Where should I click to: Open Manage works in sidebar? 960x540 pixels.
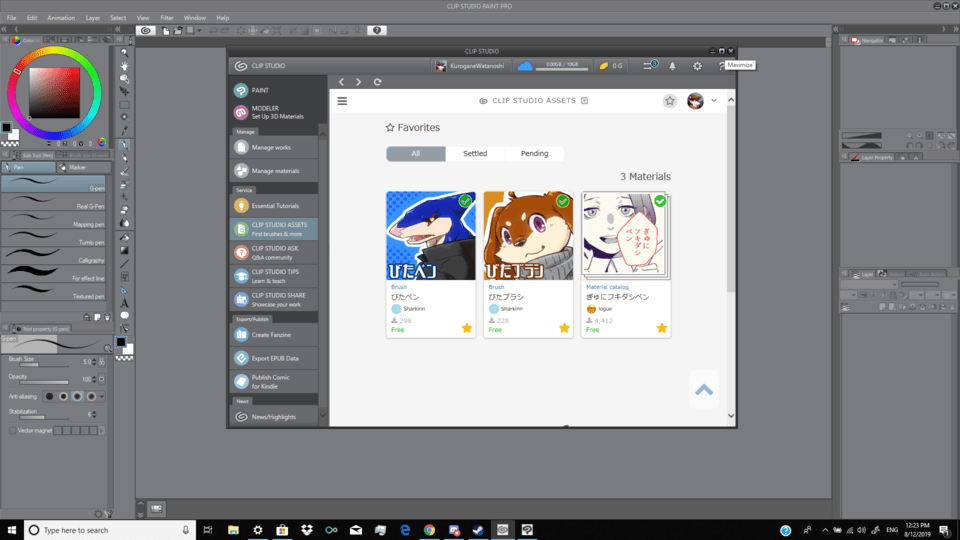coord(274,148)
